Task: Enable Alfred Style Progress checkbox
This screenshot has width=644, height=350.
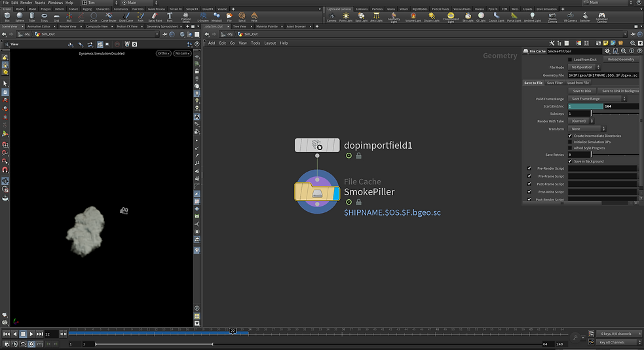Action: click(570, 148)
